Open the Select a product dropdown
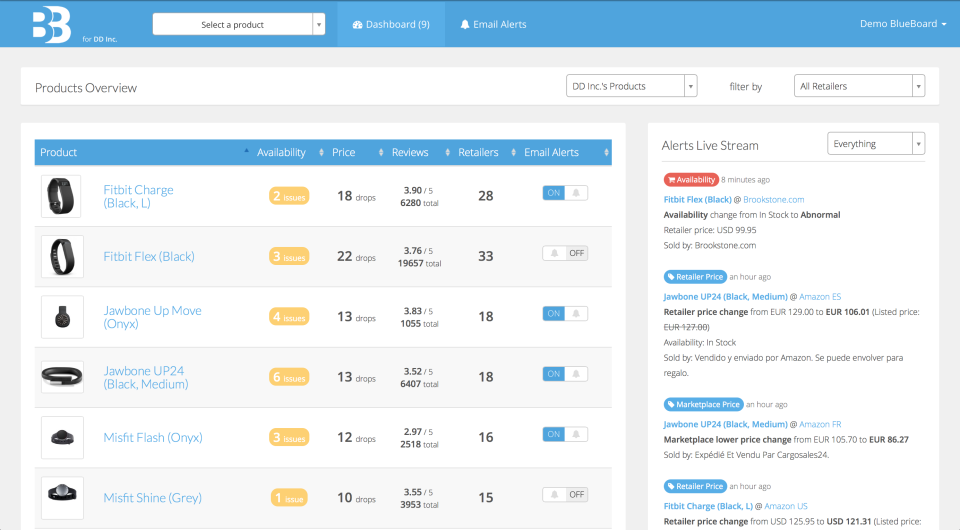The image size is (960, 530). click(x=239, y=24)
